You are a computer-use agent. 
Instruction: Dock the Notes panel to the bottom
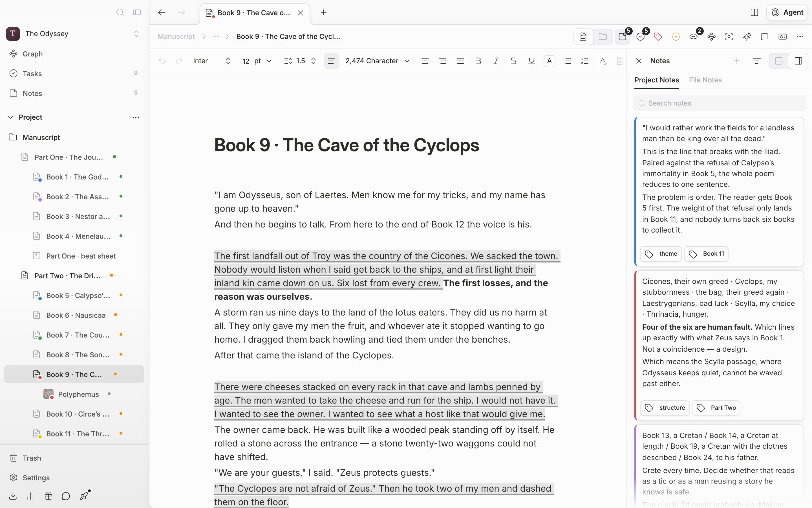point(779,61)
